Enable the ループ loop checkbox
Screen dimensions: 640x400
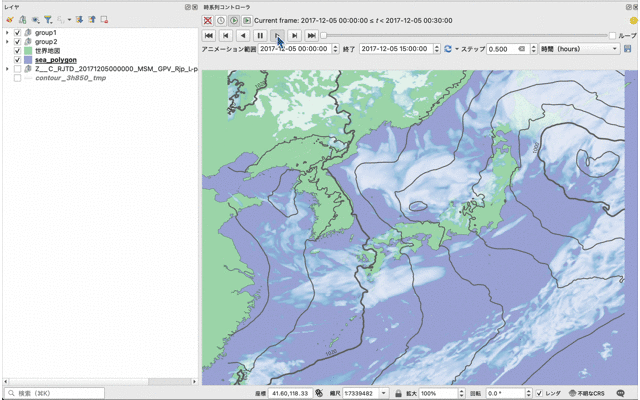(612, 36)
